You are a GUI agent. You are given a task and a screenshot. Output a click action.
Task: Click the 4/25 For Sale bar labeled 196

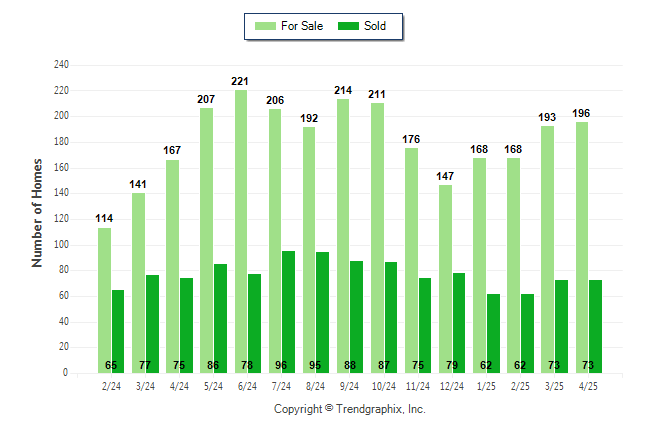click(x=581, y=247)
